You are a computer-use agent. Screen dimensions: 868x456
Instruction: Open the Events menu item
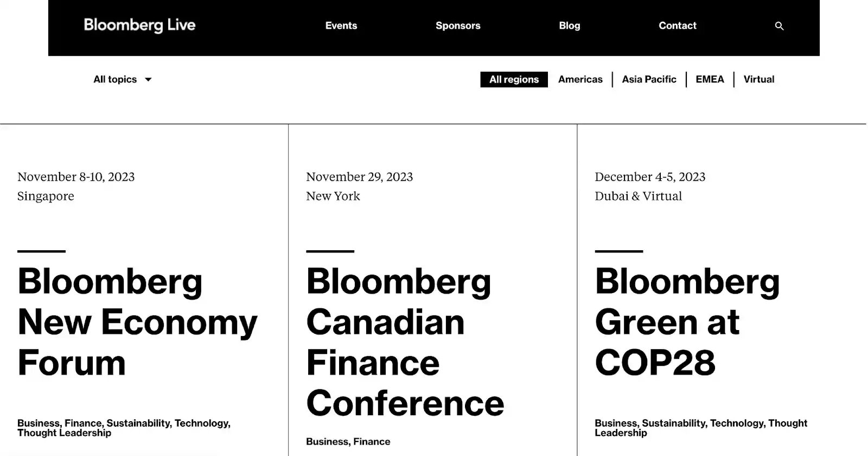coord(341,26)
